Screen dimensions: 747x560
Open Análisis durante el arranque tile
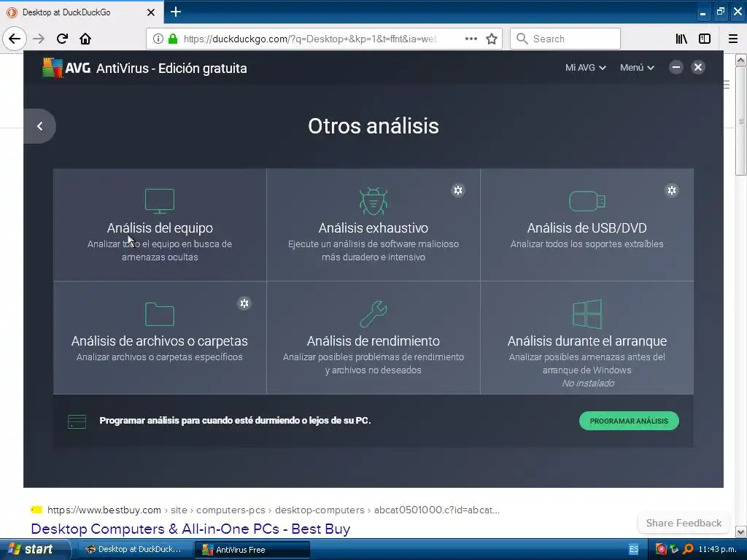point(587,338)
